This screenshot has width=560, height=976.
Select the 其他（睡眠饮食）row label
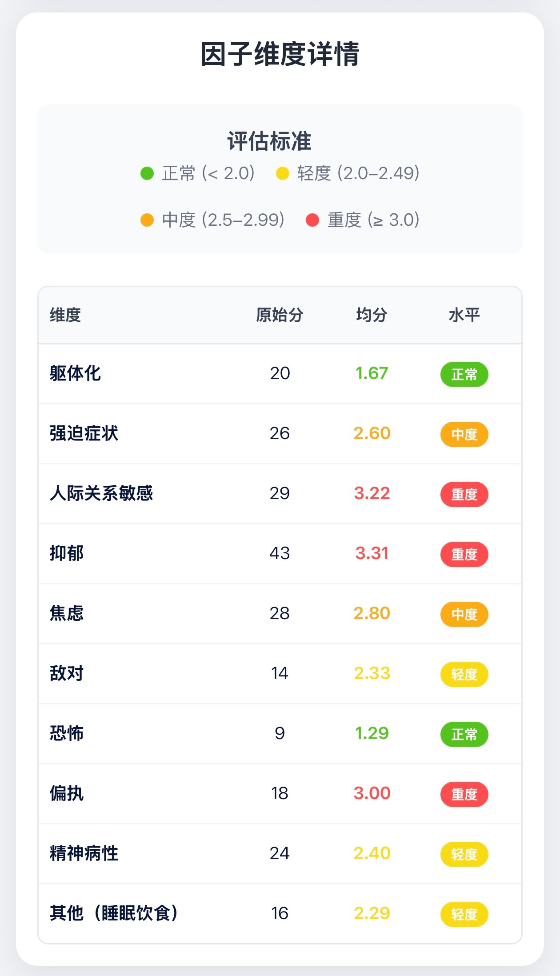click(x=114, y=913)
